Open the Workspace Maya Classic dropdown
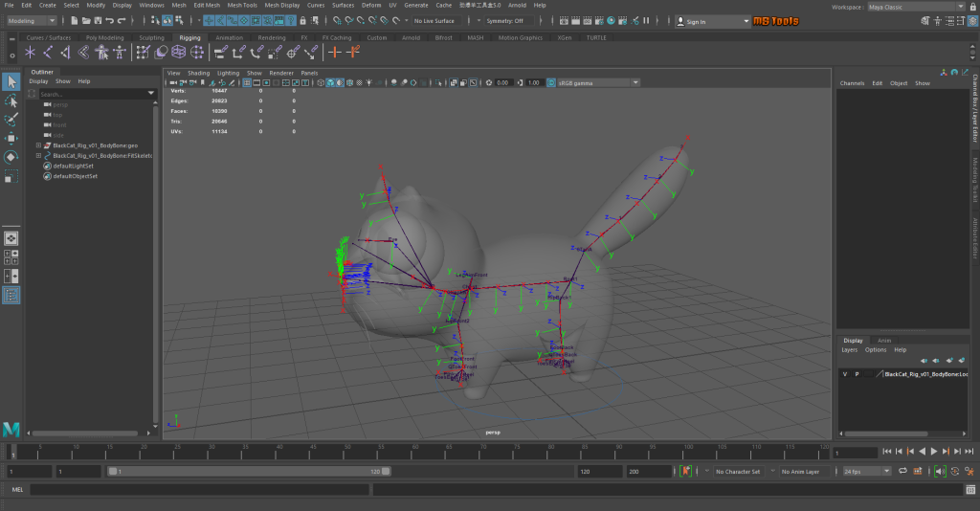 [x=916, y=7]
